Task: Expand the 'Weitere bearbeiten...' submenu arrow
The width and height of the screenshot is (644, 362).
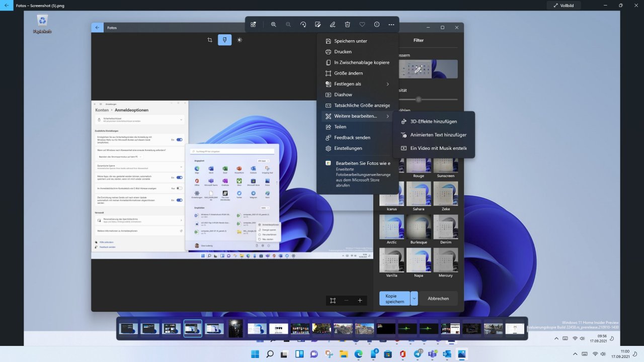Action: coord(387,116)
